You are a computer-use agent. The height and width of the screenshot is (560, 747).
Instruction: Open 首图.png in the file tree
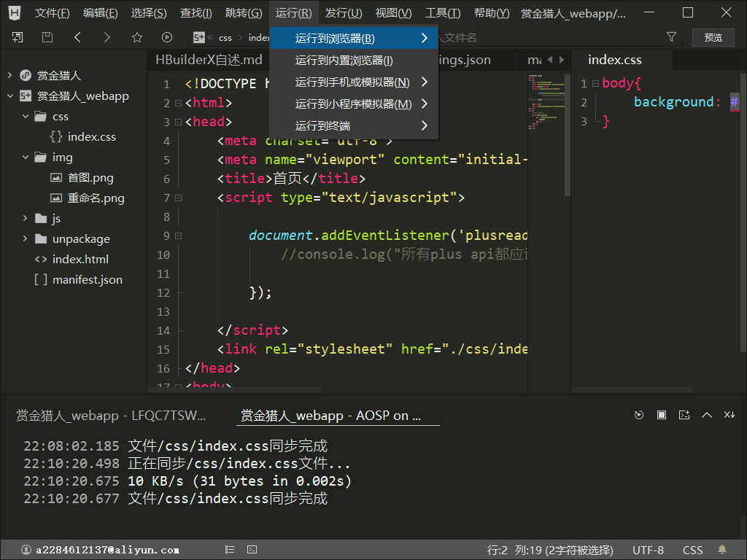click(90, 178)
